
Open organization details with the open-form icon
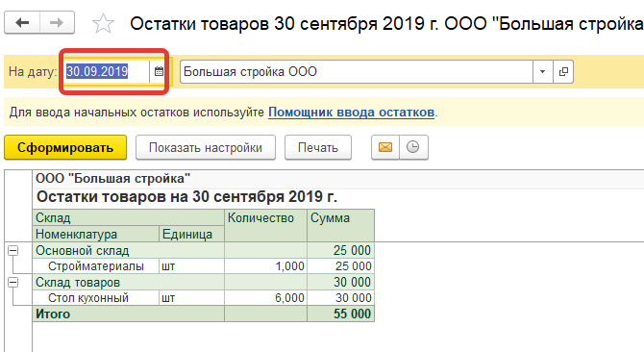click(x=563, y=72)
